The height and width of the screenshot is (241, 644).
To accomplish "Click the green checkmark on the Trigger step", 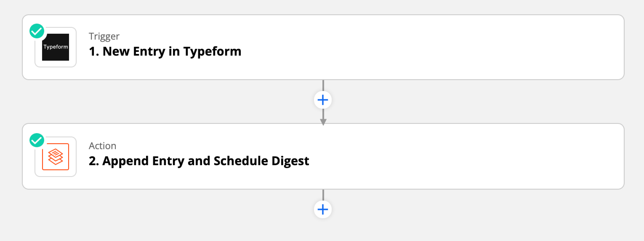I will [x=37, y=31].
